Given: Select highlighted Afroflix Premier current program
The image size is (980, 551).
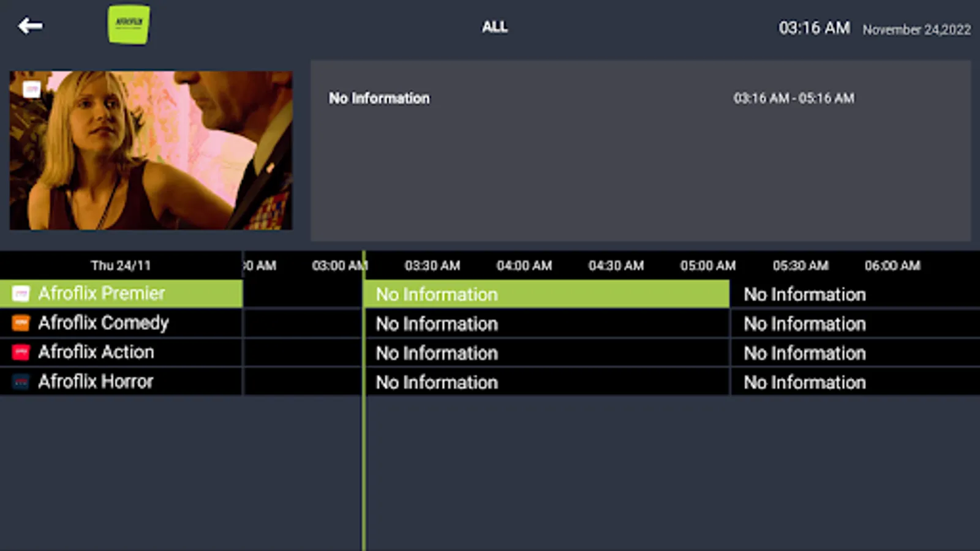Looking at the screenshot, I should point(547,294).
